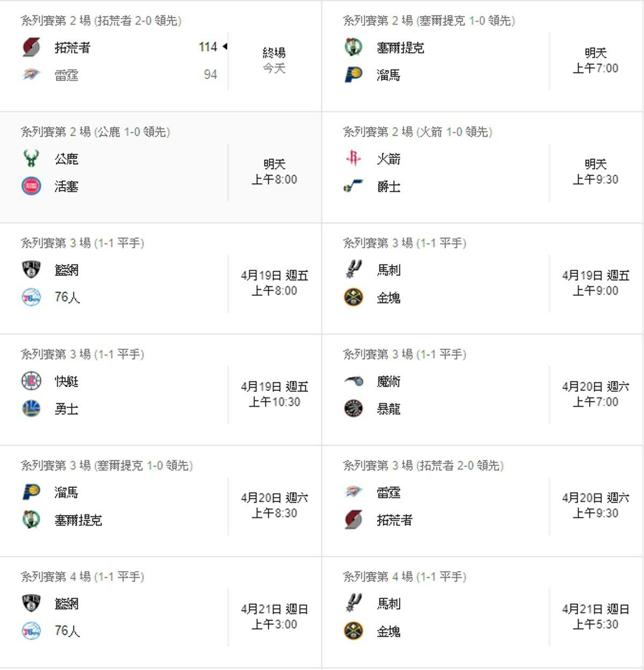
Task: Click the Spurs logo in the Game 3 card
Action: coord(353,270)
